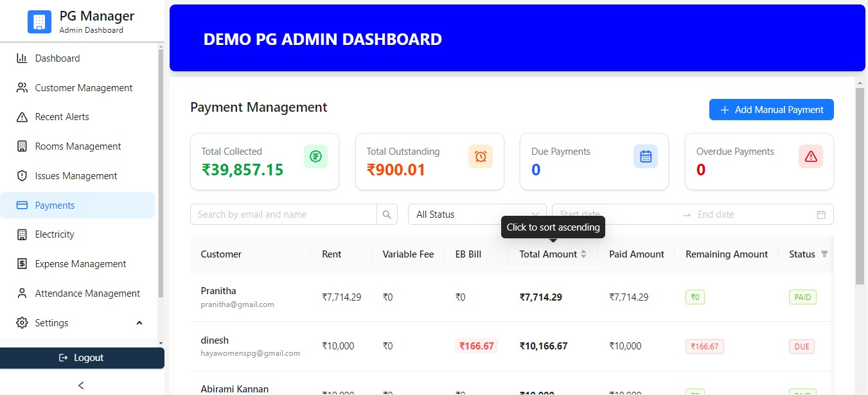
Task: Toggle sorting on the Total Amount column
Action: click(x=584, y=254)
